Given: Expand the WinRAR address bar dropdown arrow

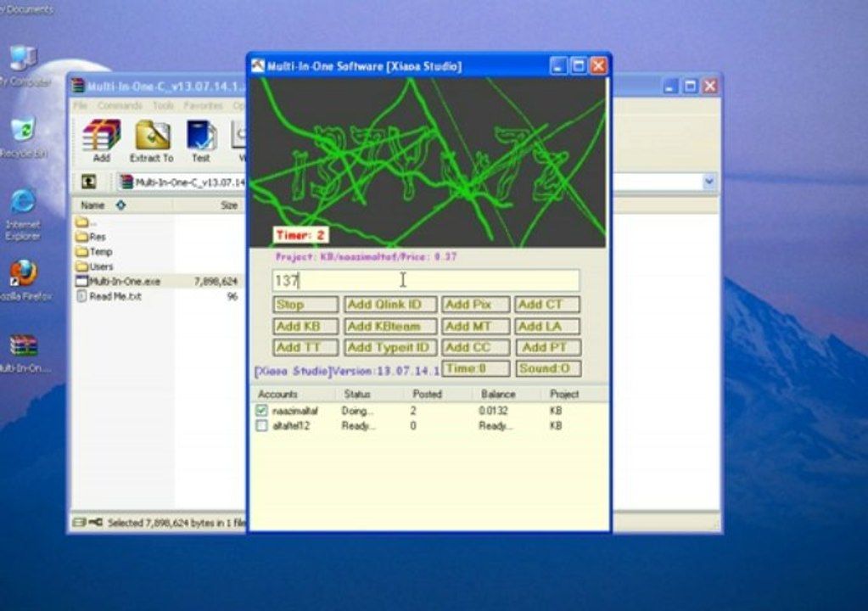Looking at the screenshot, I should [709, 182].
